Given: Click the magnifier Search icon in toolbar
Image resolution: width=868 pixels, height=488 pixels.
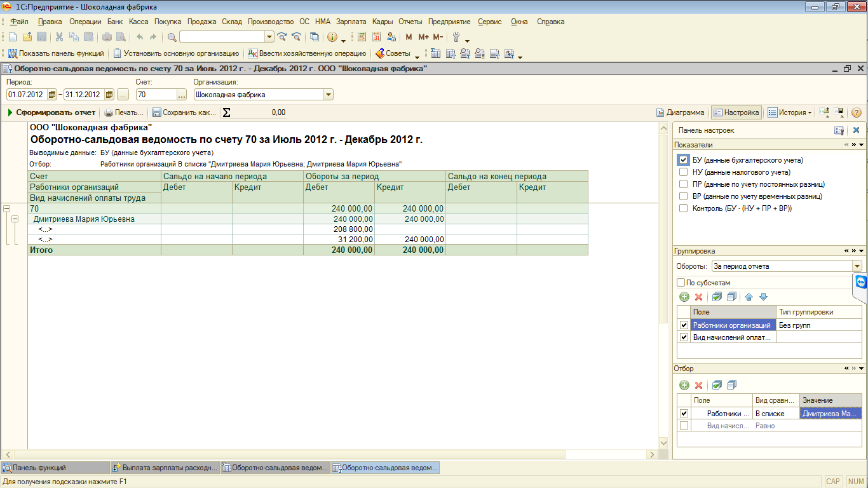Looking at the screenshot, I should (172, 37).
